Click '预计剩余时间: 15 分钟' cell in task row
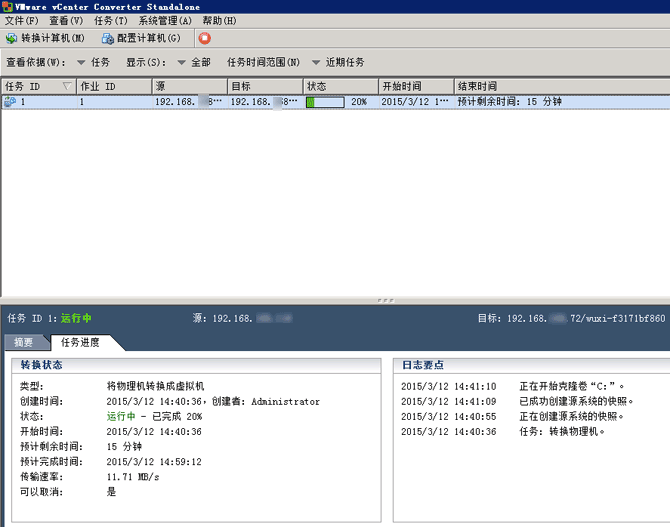The image size is (670, 527). click(509, 102)
